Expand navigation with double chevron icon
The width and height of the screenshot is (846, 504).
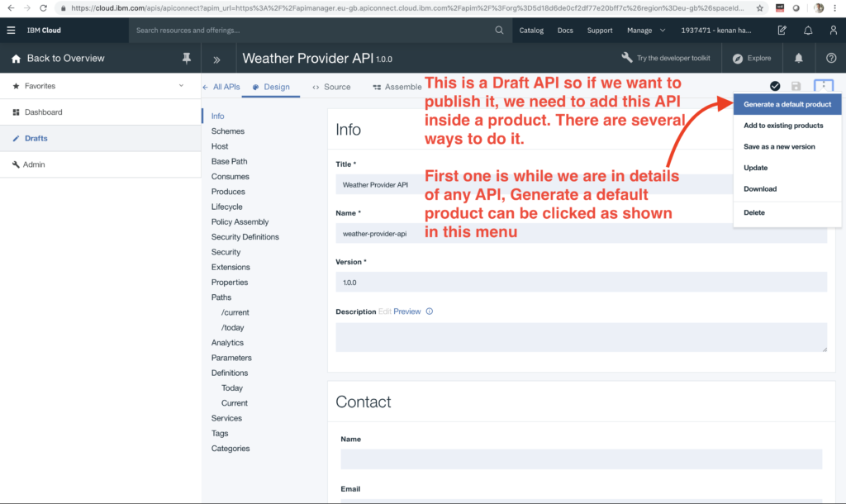(x=216, y=59)
